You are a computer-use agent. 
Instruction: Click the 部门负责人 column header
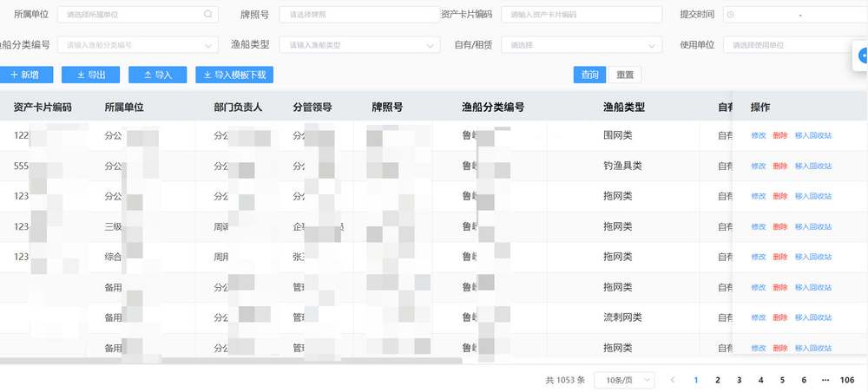tap(238, 108)
